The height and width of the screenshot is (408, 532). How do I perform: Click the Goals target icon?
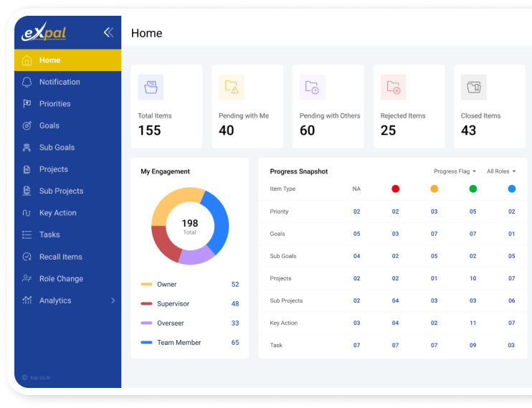(27, 125)
